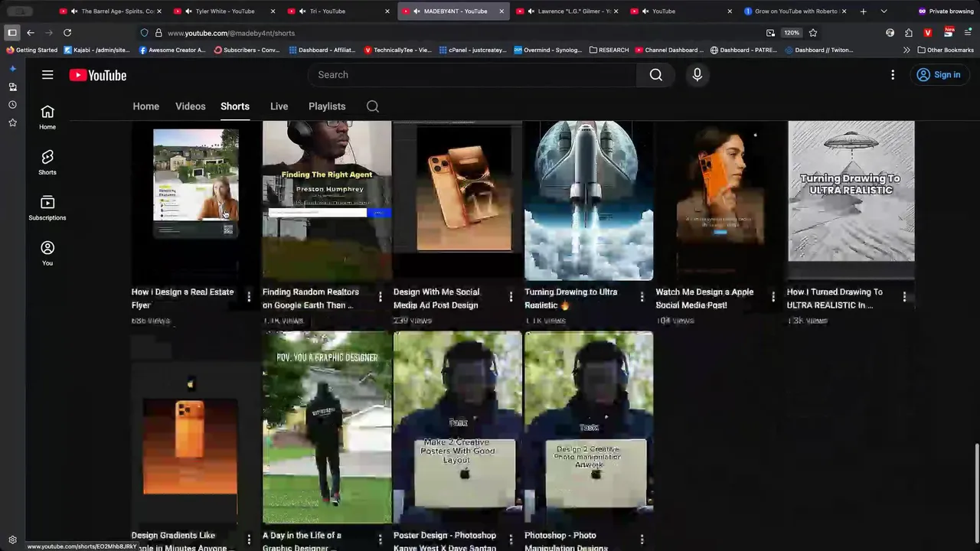The image size is (980, 551).
Task: Click the Sign in button
Action: click(939, 75)
